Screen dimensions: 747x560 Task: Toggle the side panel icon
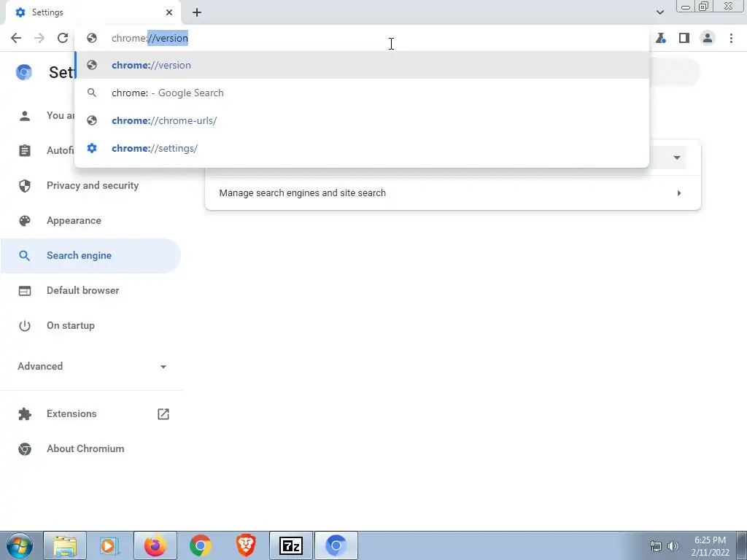coord(684,38)
